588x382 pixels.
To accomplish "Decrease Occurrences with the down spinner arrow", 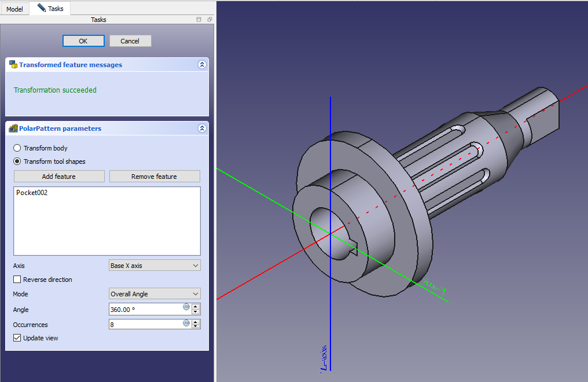I will coord(196,327).
